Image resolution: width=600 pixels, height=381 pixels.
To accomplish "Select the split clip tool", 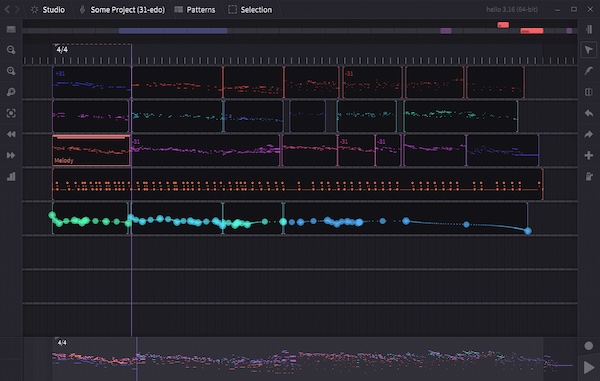I will pyautogui.click(x=589, y=92).
